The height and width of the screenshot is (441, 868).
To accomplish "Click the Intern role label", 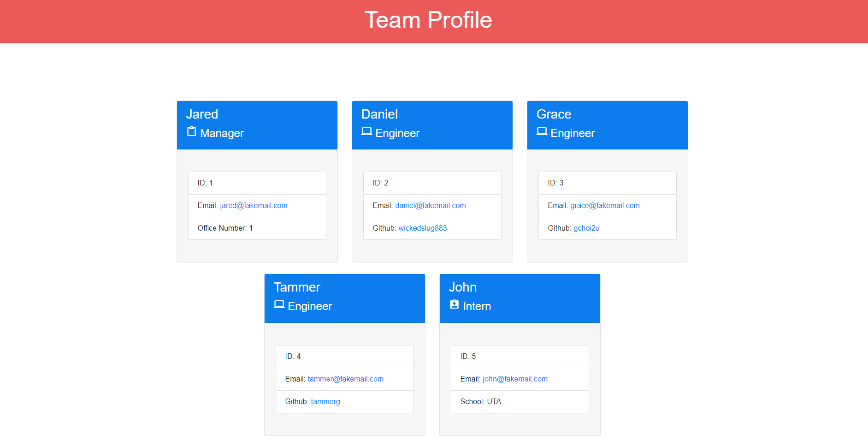I will pos(477,306).
